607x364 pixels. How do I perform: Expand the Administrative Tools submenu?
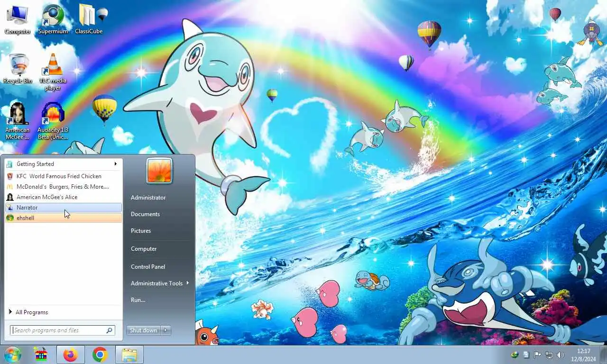point(159,283)
